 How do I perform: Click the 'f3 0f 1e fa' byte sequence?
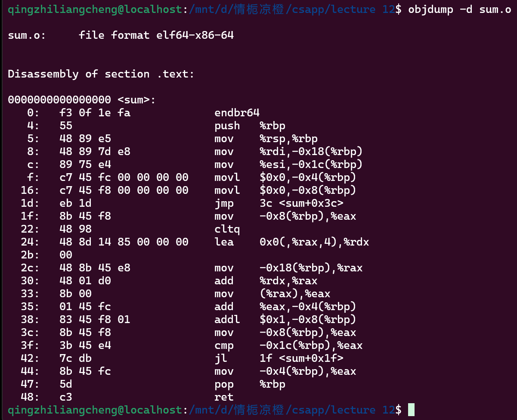pos(95,113)
